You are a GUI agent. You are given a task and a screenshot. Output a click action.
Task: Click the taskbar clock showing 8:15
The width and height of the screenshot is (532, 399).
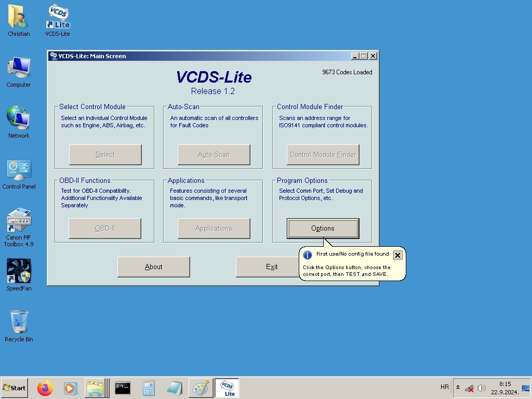pos(505,388)
